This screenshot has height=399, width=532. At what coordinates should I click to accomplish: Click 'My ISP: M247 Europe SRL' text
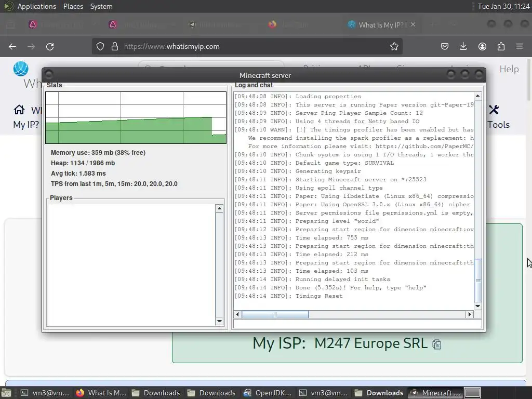coord(340,343)
